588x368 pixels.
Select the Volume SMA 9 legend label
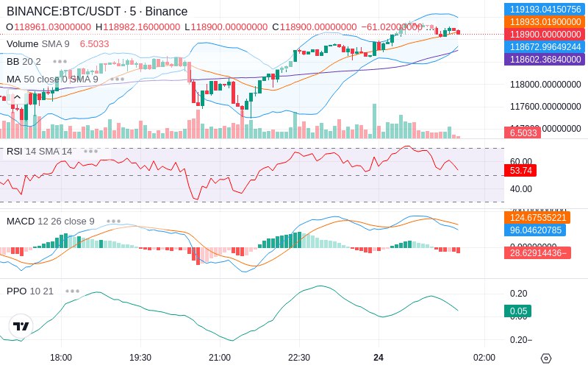pos(38,43)
